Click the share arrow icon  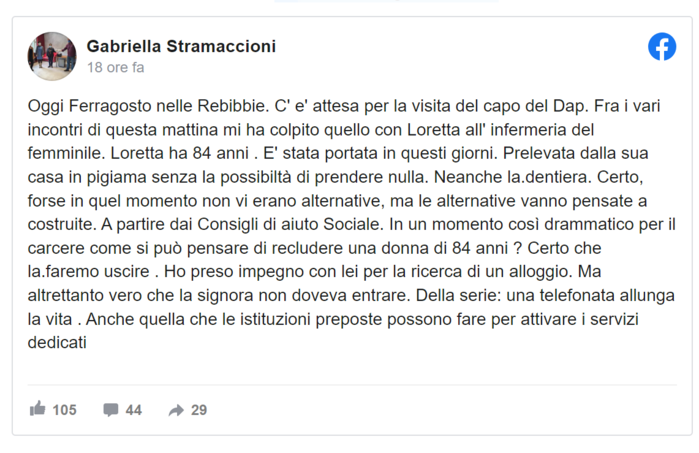pyautogui.click(x=176, y=409)
